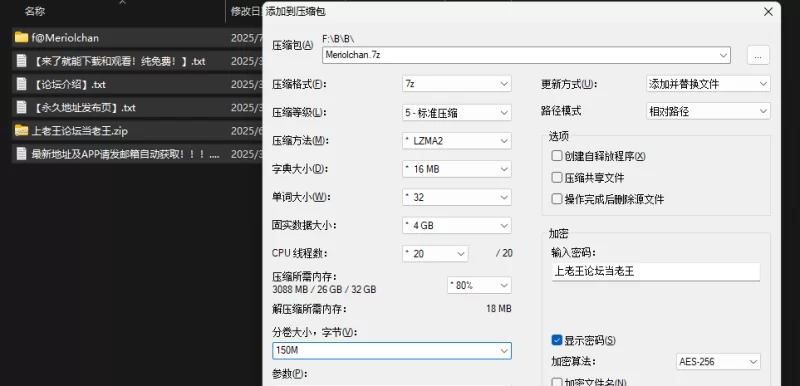Viewport: 800px width, 386px height.
Task: Open the 字典大小 16 MB dropdown
Action: (x=457, y=169)
